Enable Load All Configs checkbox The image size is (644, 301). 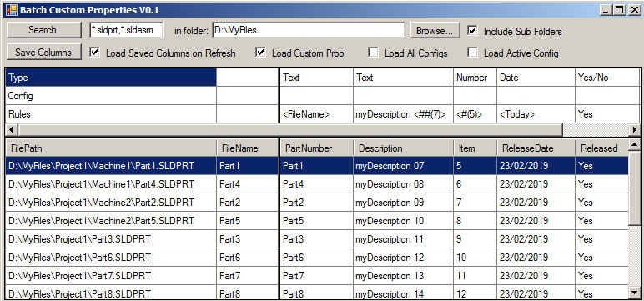pos(374,53)
